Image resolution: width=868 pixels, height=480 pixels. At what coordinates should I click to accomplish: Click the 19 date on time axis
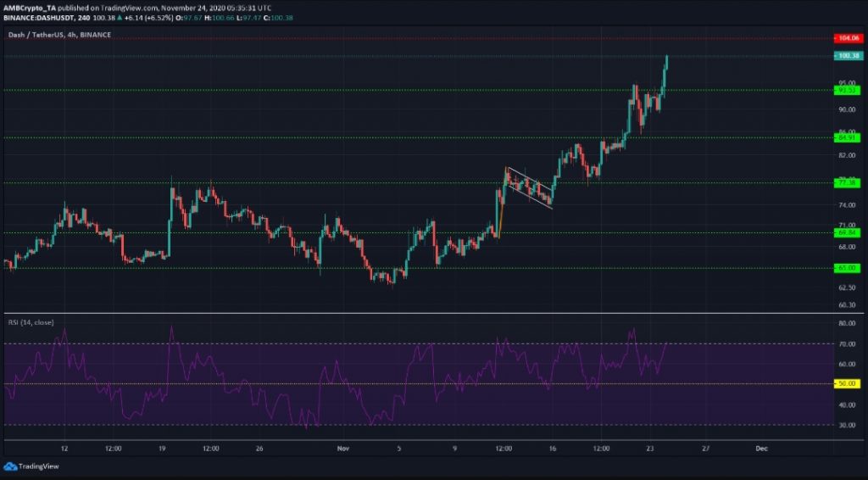[x=162, y=449]
